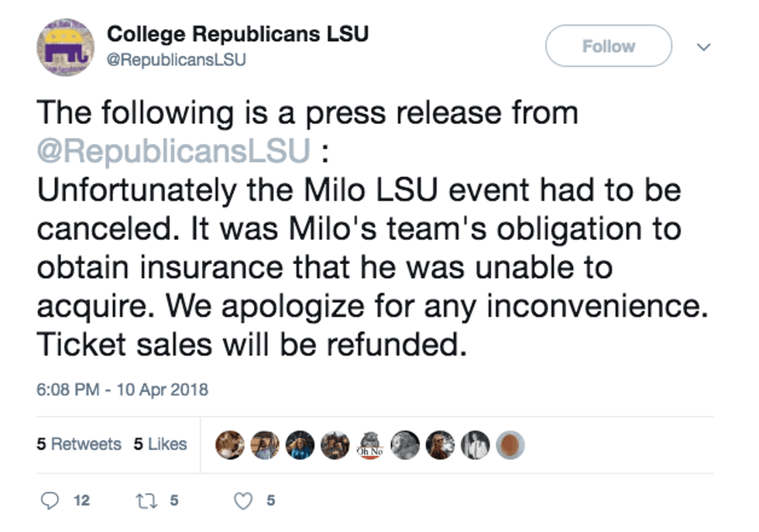
Task: Expand the tweet options chevron
Action: (704, 47)
